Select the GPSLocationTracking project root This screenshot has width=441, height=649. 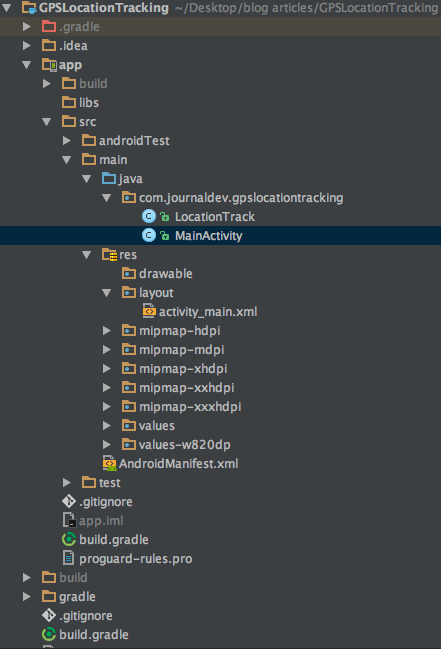104,7
